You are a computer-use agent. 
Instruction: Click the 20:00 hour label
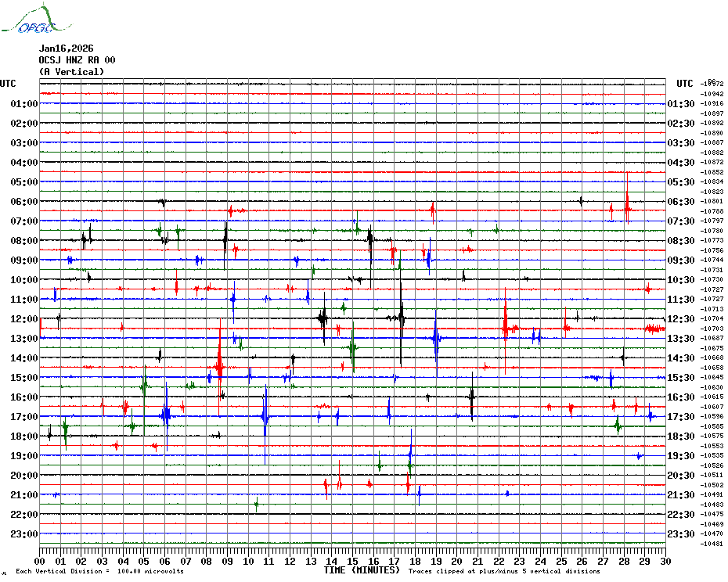tap(24, 476)
